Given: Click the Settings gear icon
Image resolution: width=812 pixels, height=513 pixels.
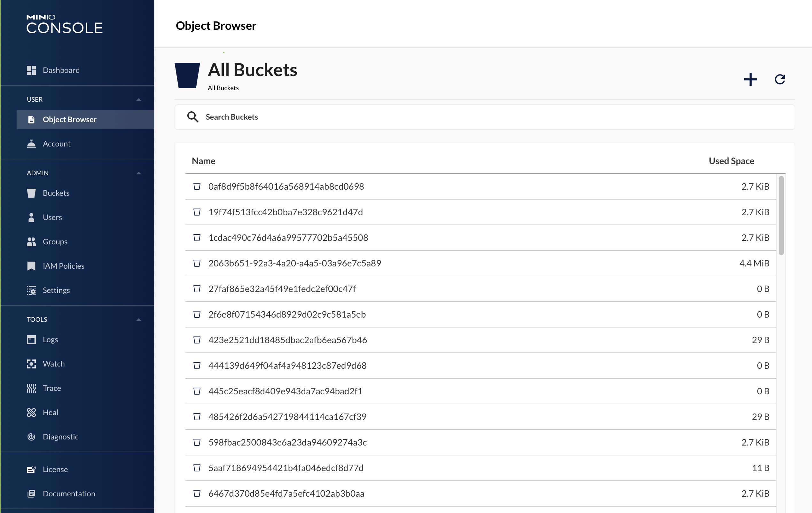Looking at the screenshot, I should tap(31, 290).
